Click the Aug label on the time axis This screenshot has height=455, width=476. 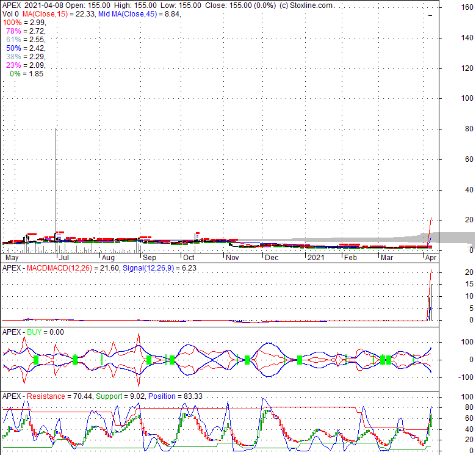click(108, 258)
